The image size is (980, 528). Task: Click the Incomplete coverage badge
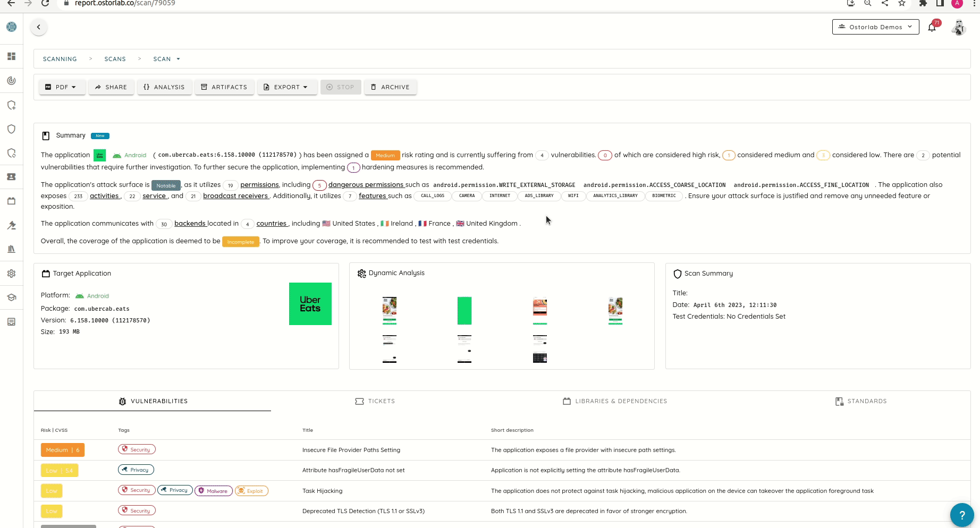241,242
